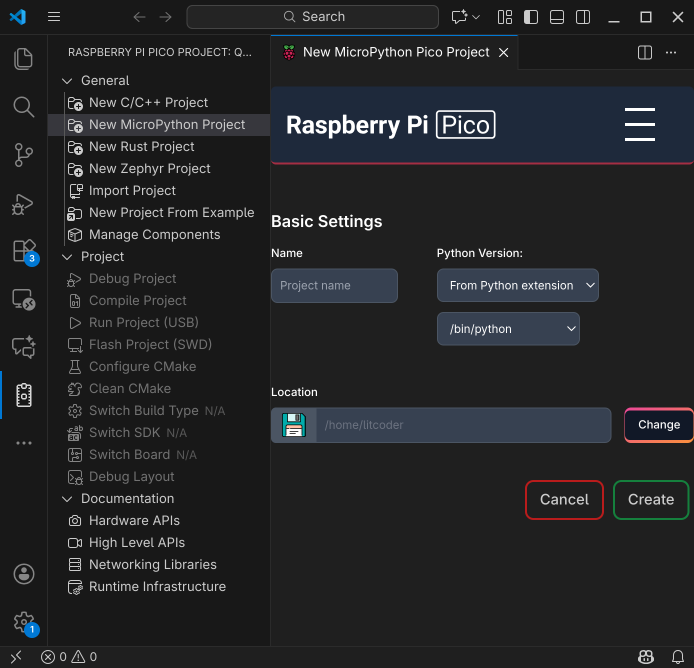Open the application menu hamburger in title bar
The image size is (694, 668).
(x=54, y=17)
